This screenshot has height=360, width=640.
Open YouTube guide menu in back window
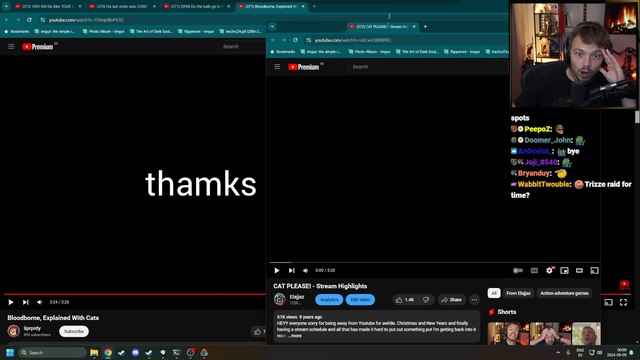(x=11, y=47)
